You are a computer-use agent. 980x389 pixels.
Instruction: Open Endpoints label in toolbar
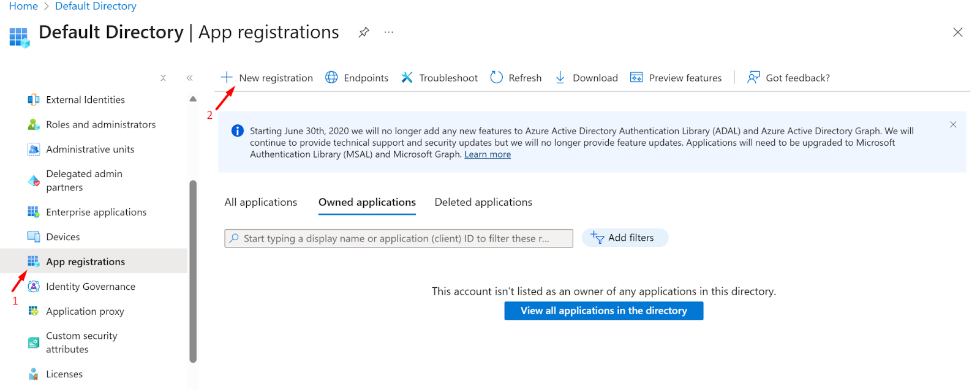(x=366, y=78)
